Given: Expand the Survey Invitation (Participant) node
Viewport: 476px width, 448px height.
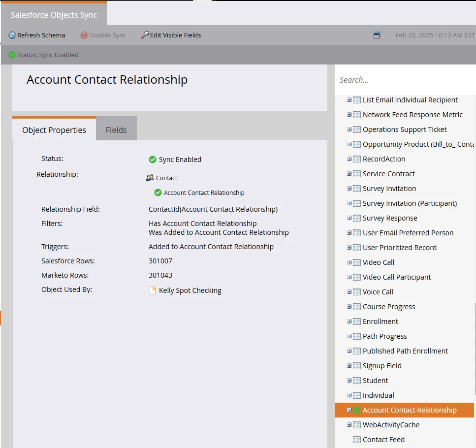Looking at the screenshot, I should 349,203.
